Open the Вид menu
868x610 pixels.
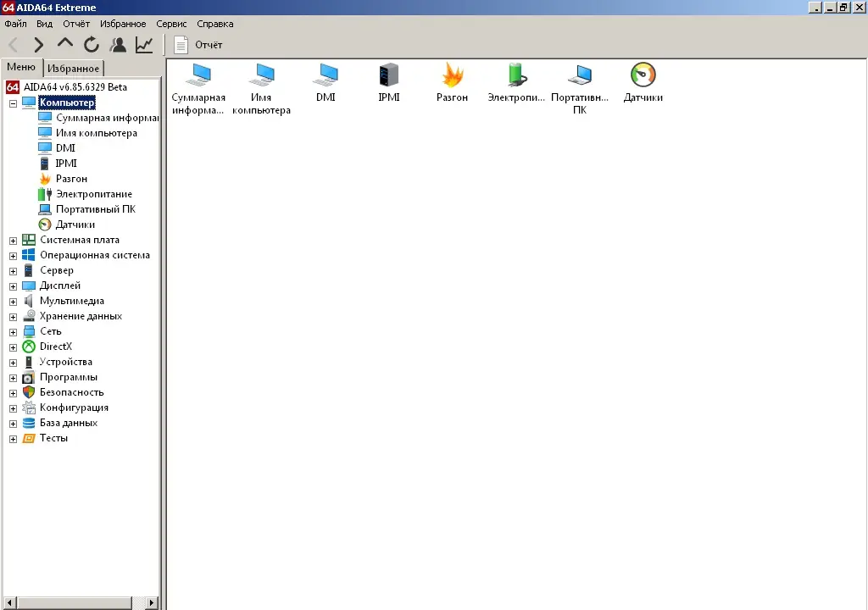point(44,24)
